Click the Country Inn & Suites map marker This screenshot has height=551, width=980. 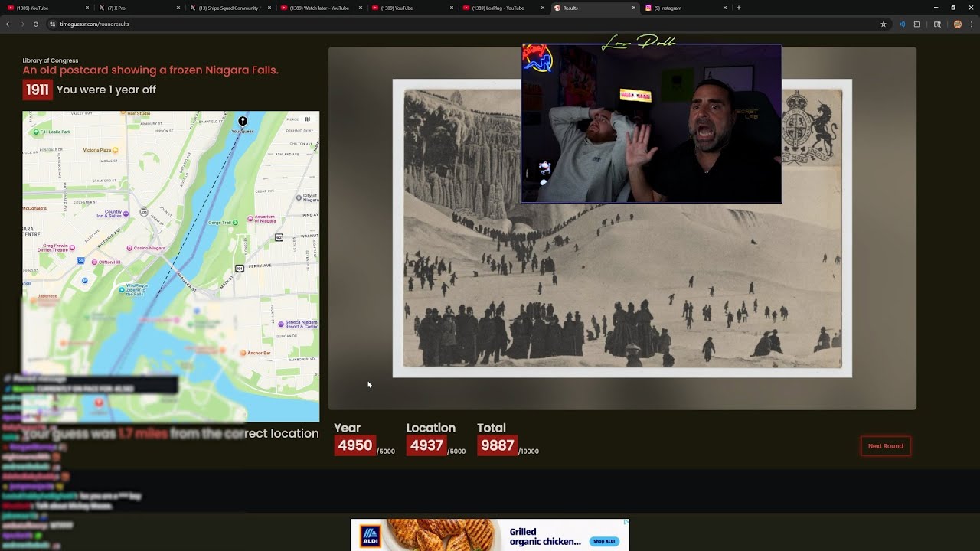[126, 214]
